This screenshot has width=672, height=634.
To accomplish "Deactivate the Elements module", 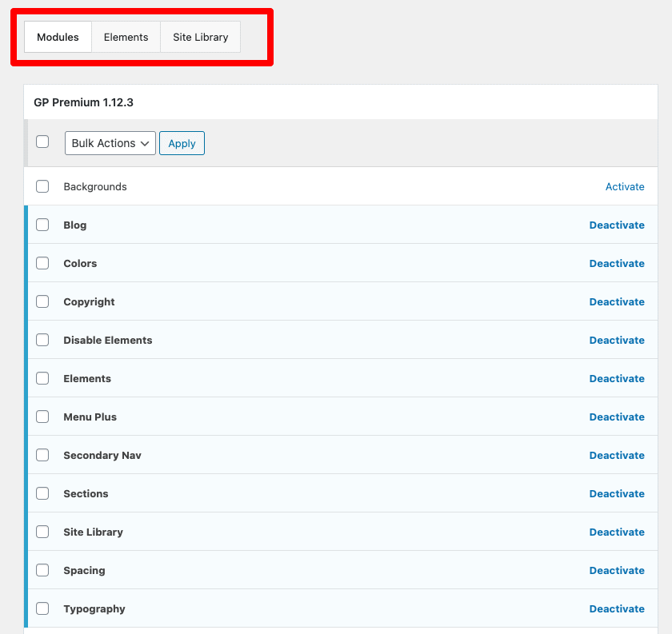I will (616, 378).
